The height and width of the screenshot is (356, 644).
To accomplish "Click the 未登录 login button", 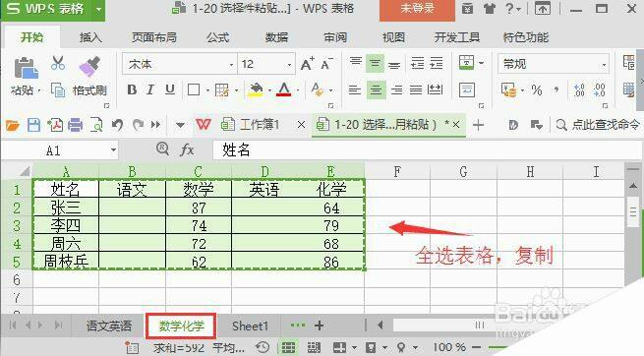I will tap(417, 9).
